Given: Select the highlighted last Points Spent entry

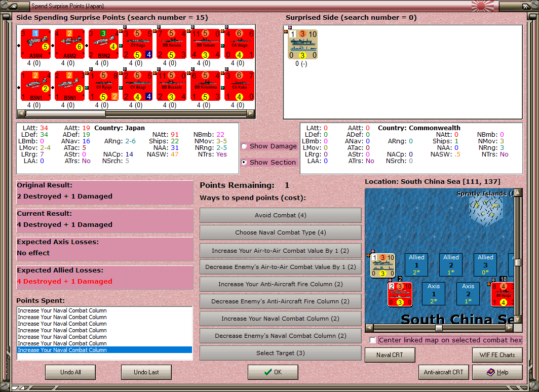Looking at the screenshot, I should [104, 350].
